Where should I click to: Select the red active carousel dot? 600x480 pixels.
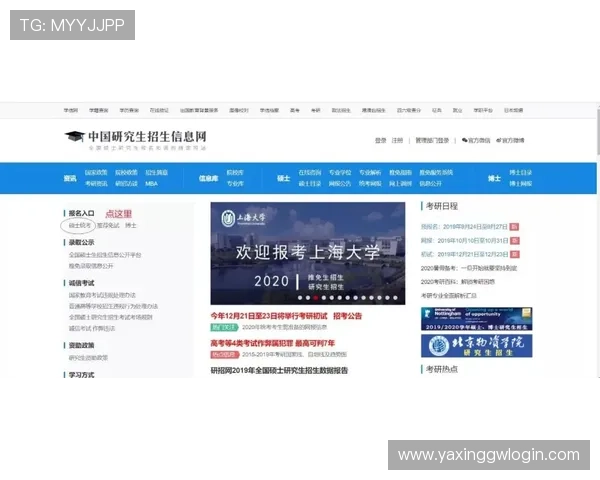click(x=316, y=297)
